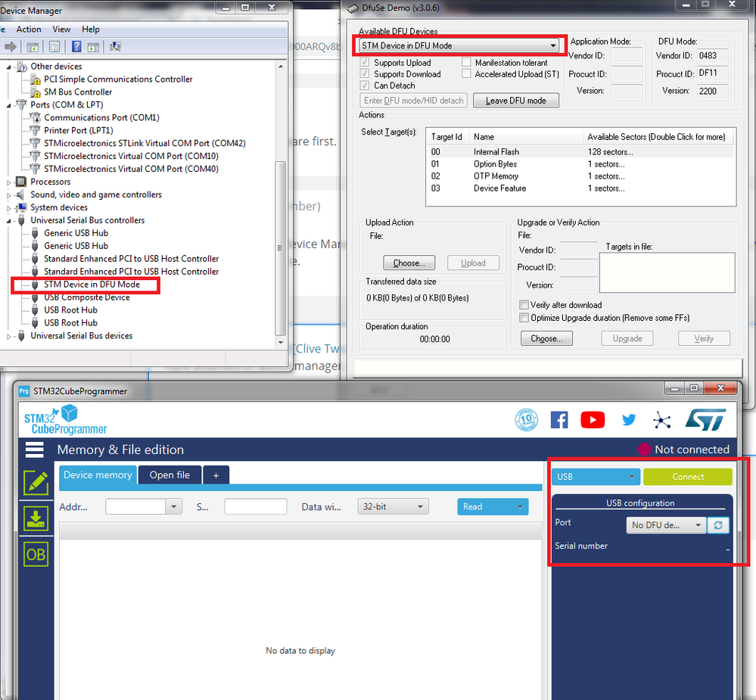This screenshot has width=756, height=700.
Task: Enable Verify after download
Action: 524,305
